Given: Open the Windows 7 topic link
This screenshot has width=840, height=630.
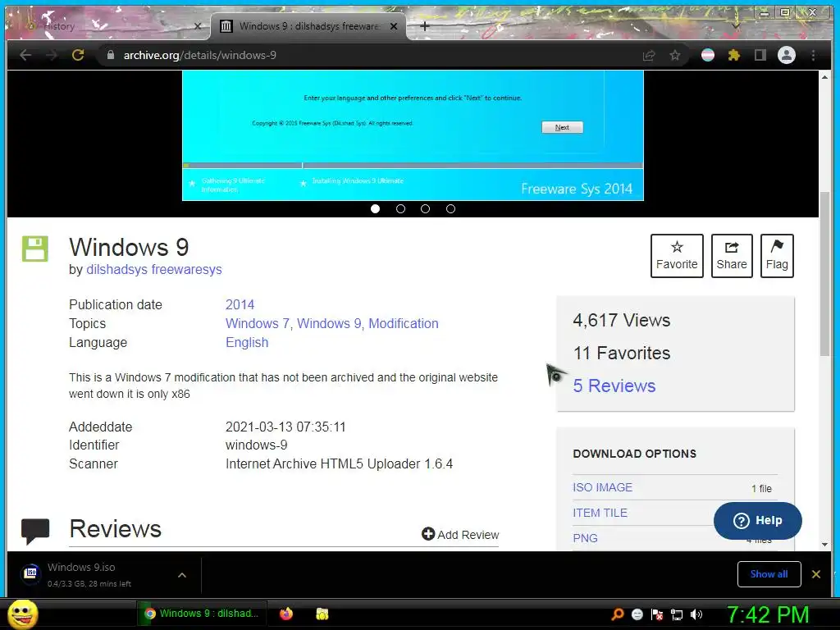Looking at the screenshot, I should tap(258, 323).
